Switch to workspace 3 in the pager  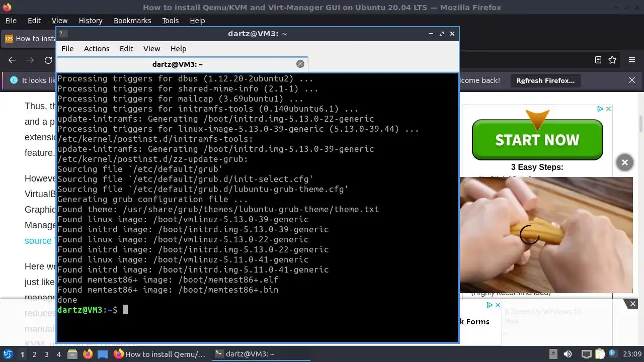pos(46,354)
